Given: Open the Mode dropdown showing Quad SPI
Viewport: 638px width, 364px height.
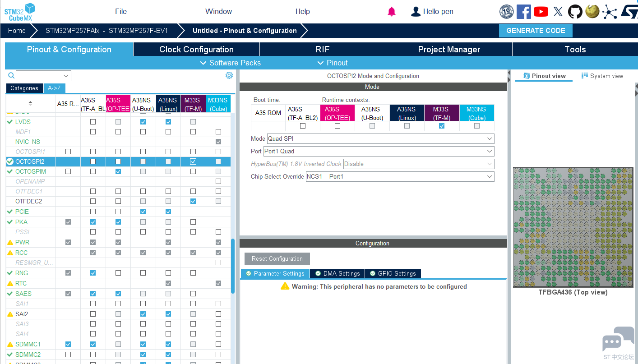Looking at the screenshot, I should click(380, 138).
